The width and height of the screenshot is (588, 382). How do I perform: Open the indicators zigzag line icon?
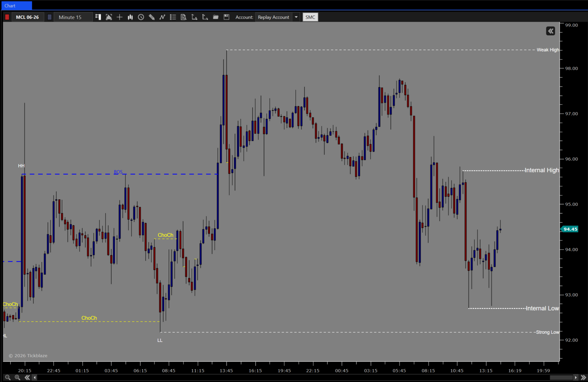click(x=162, y=17)
